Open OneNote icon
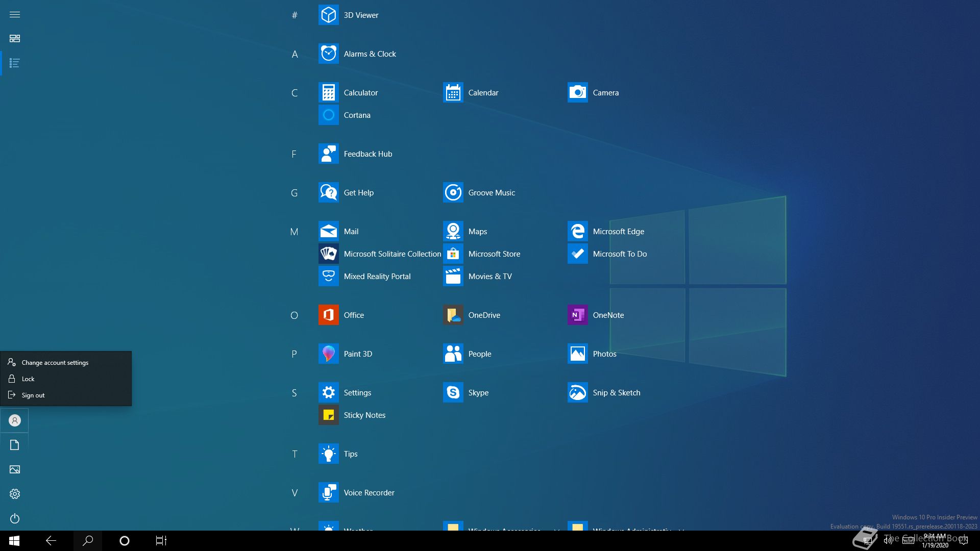Image resolution: width=980 pixels, height=551 pixels. point(577,315)
